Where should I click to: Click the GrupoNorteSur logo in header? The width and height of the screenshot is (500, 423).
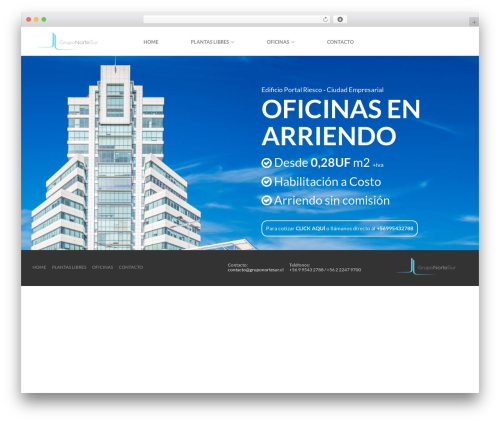[68, 42]
